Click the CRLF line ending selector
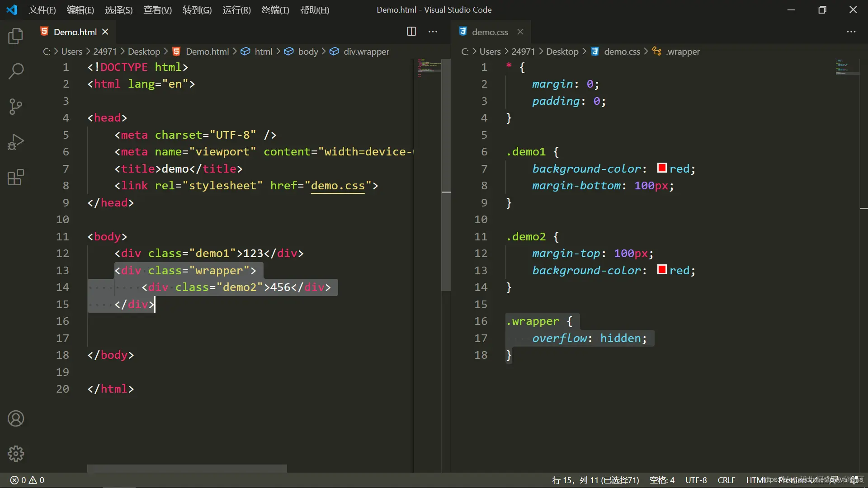The image size is (868, 488). 726,480
